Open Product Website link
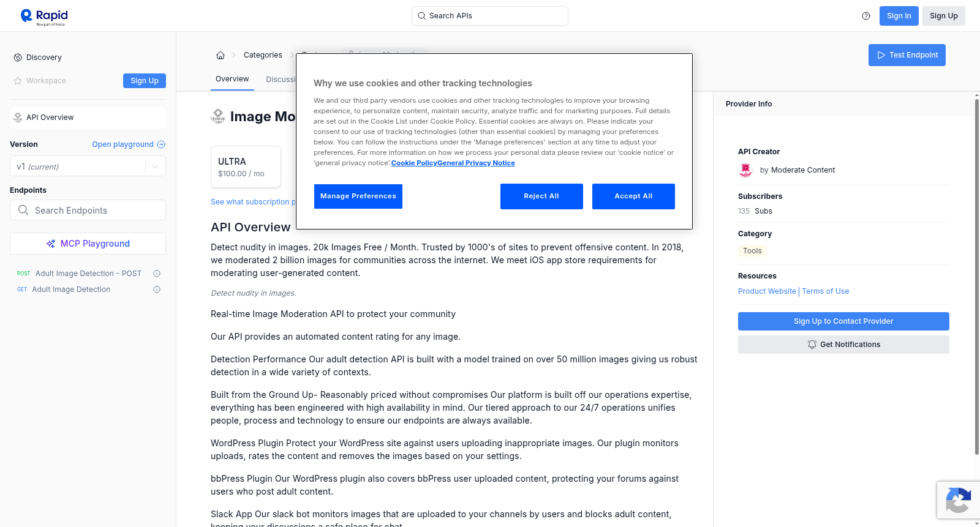This screenshot has width=980, height=527. pyautogui.click(x=767, y=291)
